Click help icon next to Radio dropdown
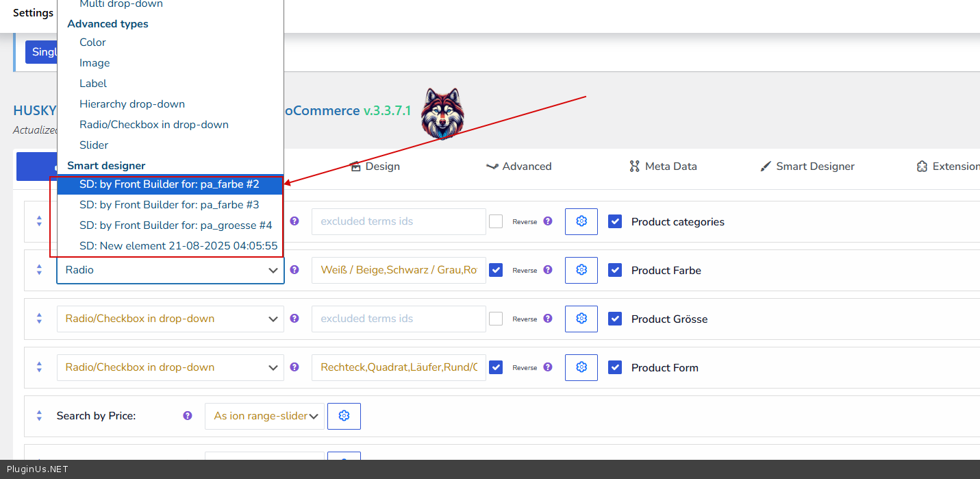This screenshot has width=980, height=479. [294, 270]
